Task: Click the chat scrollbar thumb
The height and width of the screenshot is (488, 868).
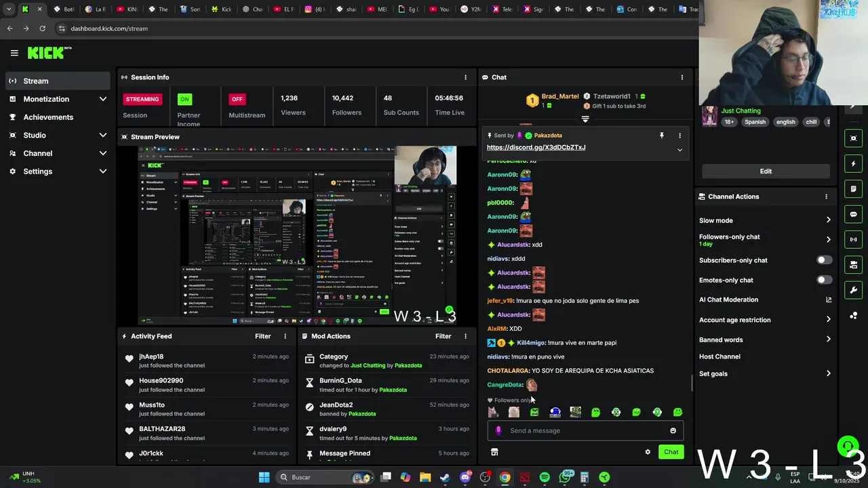Action: click(692, 383)
